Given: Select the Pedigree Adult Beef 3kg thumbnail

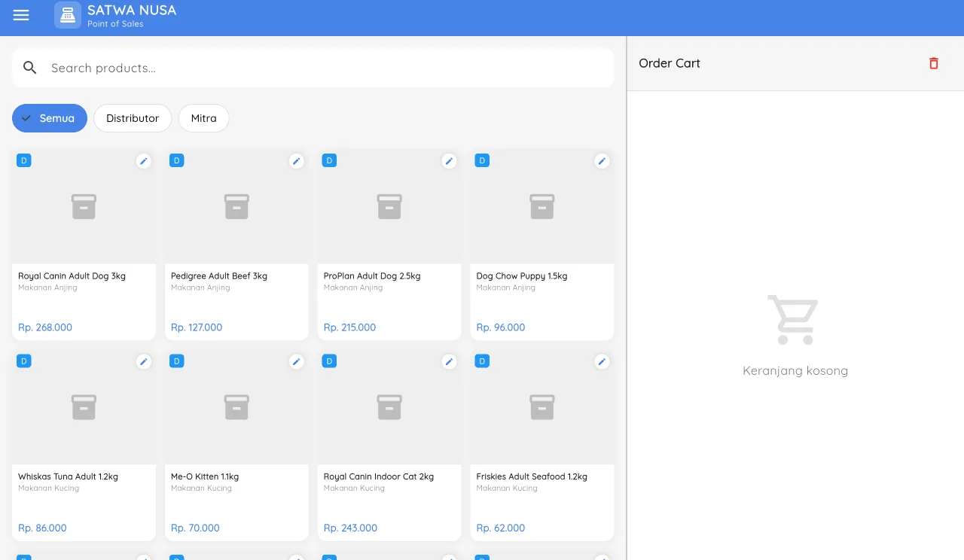Looking at the screenshot, I should 236,206.
